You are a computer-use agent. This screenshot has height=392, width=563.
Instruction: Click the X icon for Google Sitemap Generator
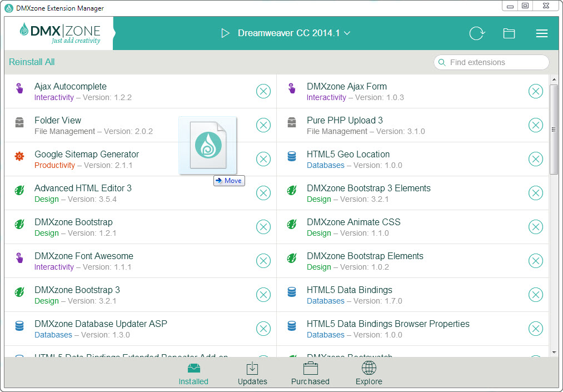tap(263, 159)
